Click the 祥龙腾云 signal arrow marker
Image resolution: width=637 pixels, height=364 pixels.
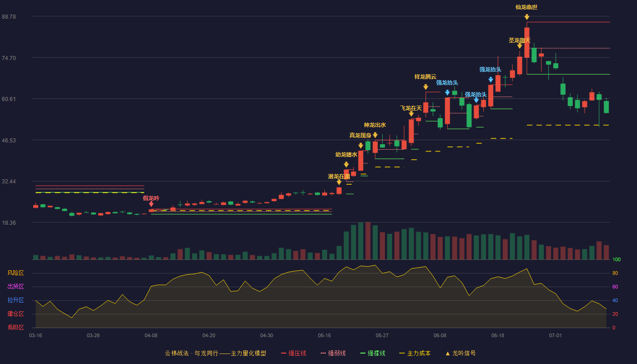point(425,87)
